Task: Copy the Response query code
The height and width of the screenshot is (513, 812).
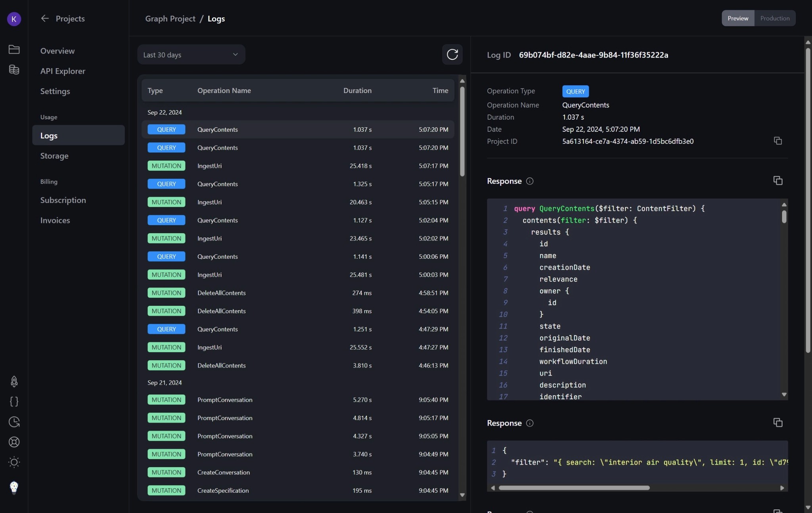Action: [777, 180]
